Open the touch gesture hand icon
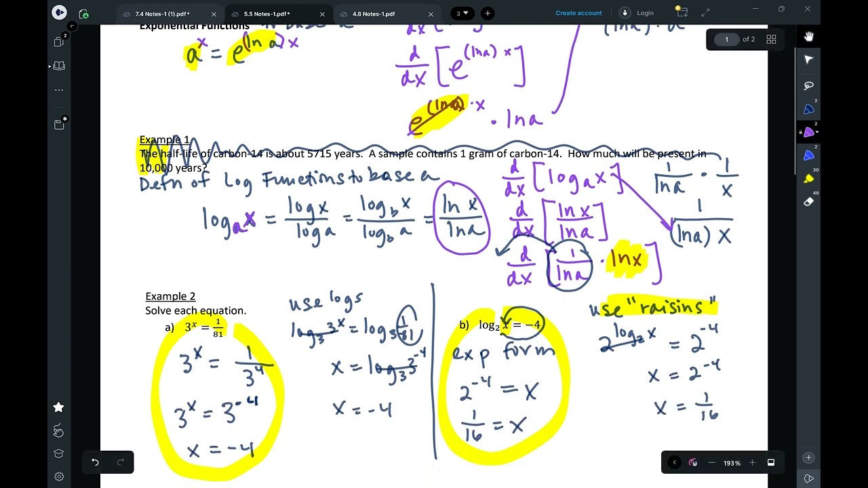The width and height of the screenshot is (868, 488). [x=59, y=430]
